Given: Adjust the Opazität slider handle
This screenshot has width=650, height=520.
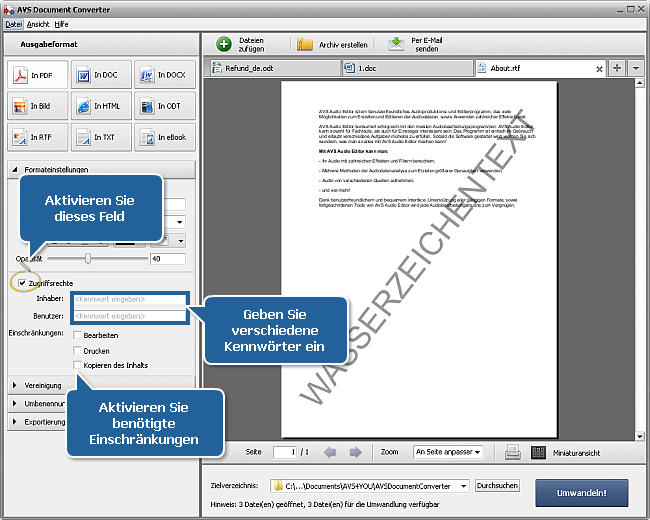Looking at the screenshot, I should coord(87,259).
